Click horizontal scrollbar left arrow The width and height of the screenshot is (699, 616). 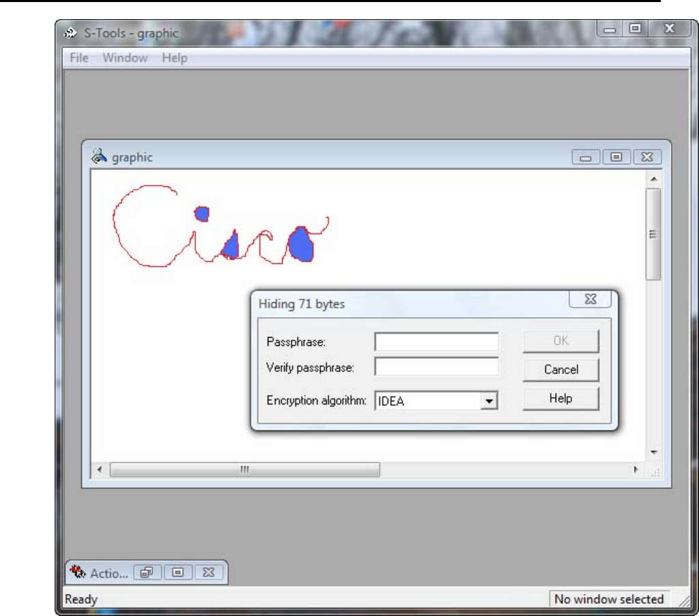point(100,469)
